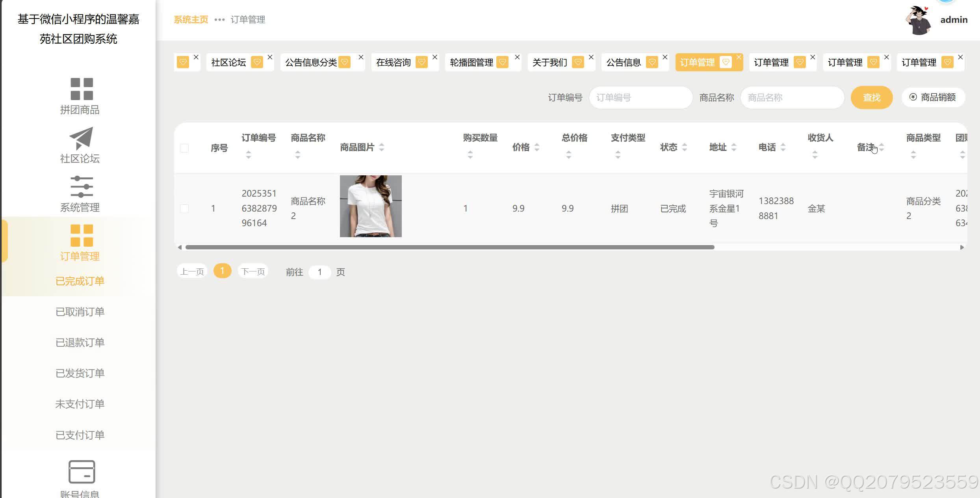Click the 订单编号 search input field
Viewport: 980px width, 498px height.
(x=640, y=97)
